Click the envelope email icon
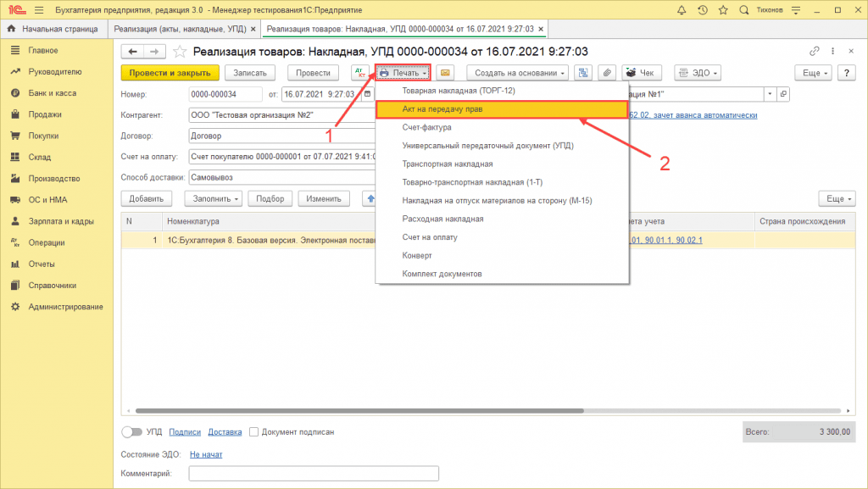 tap(444, 73)
